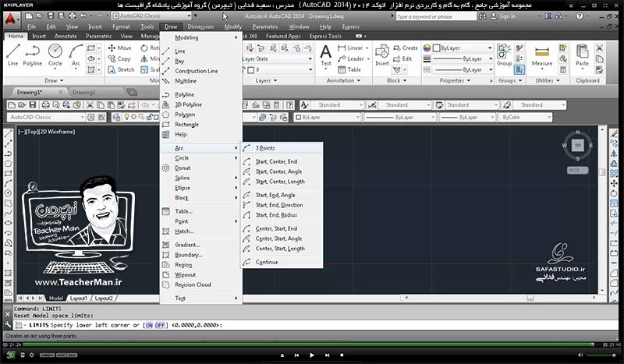Click the KMPlayer play button

(x=311, y=355)
